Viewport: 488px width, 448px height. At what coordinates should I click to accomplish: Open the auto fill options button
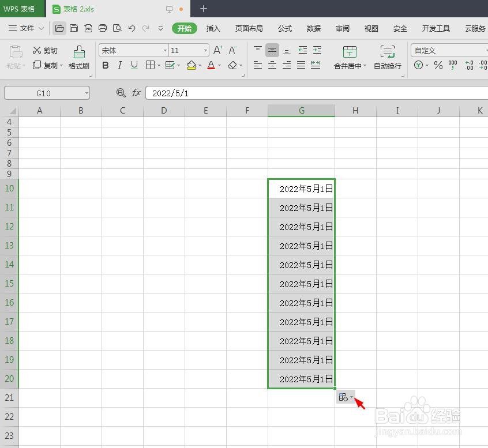(x=346, y=397)
